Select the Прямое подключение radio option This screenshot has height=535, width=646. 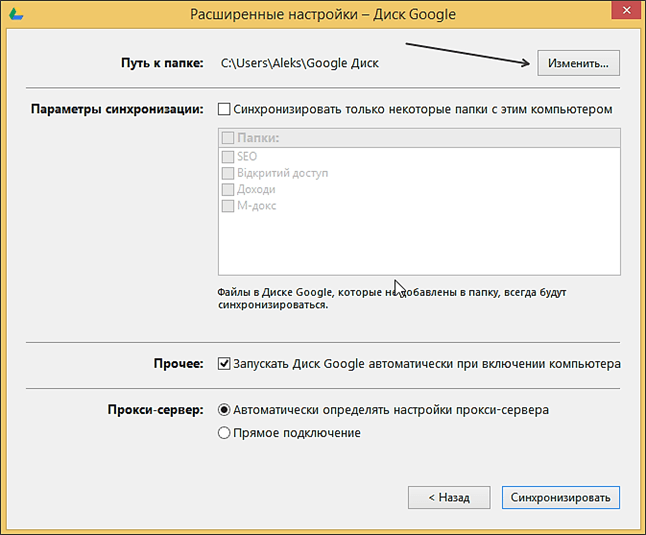tap(224, 433)
